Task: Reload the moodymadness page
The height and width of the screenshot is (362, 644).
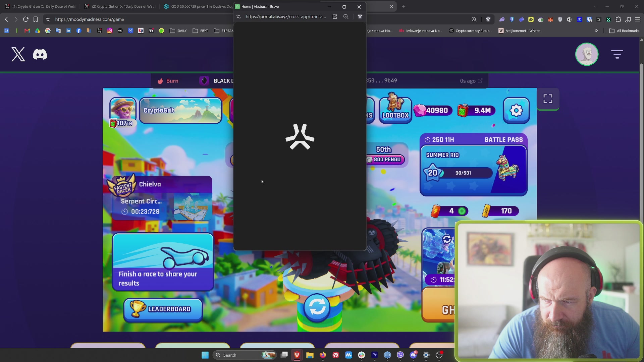Action: (25, 19)
